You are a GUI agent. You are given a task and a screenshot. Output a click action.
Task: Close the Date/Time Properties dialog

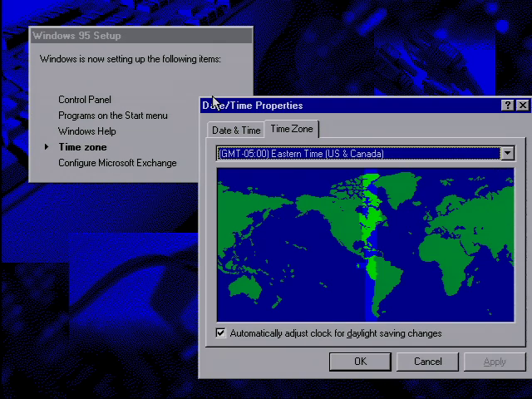523,106
